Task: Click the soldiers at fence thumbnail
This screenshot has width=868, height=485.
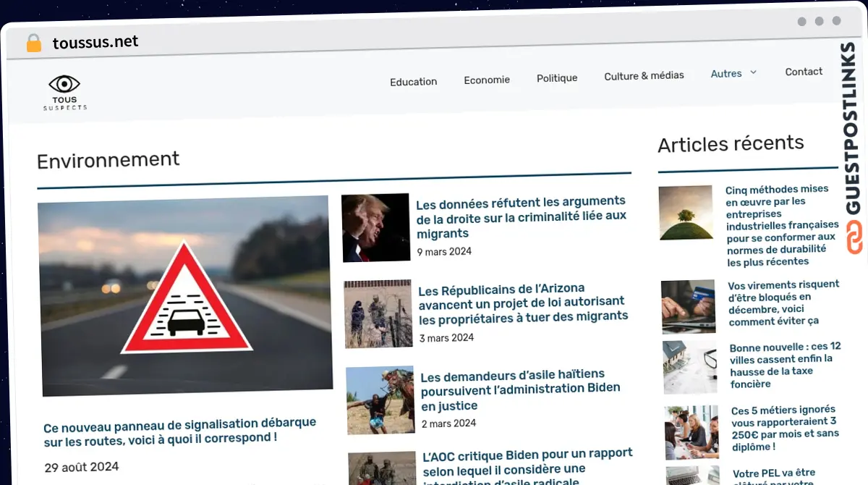Action: pyautogui.click(x=378, y=313)
